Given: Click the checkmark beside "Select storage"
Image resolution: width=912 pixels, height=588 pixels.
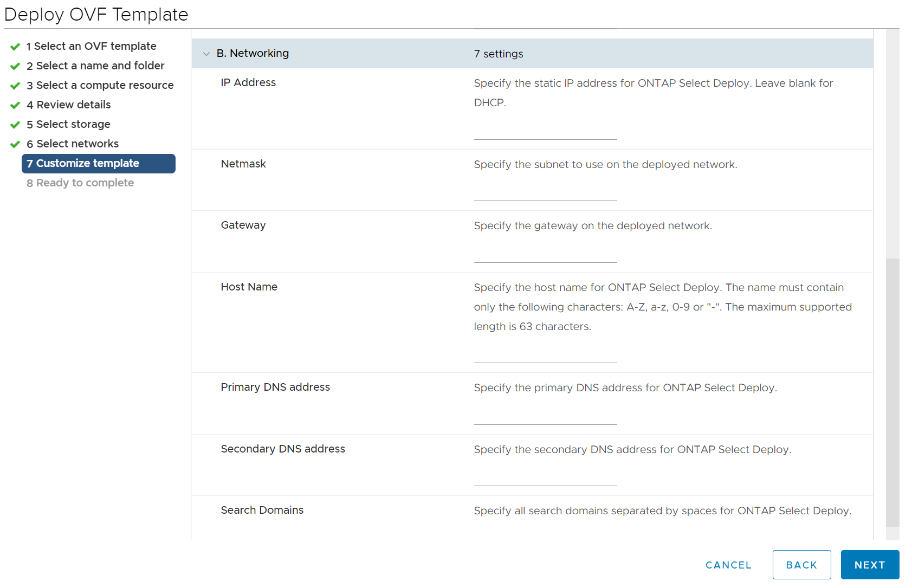Looking at the screenshot, I should (x=15, y=124).
